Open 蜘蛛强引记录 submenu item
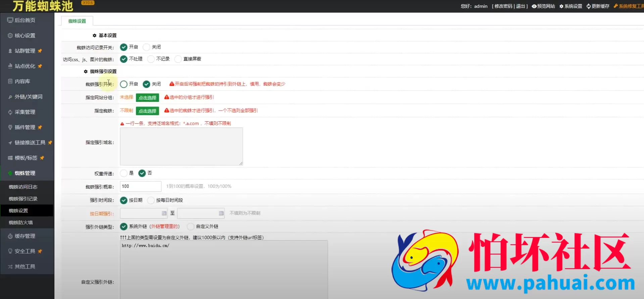Screen dimensions: 644x299 point(23,199)
